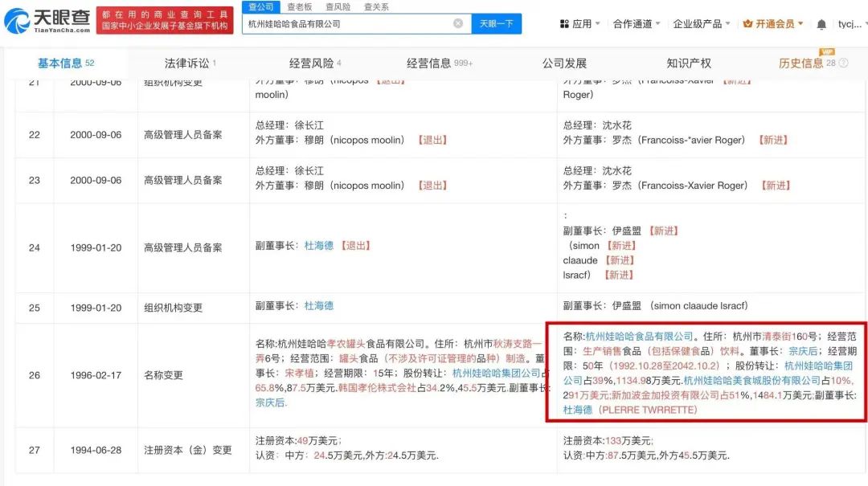The height and width of the screenshot is (486, 868).
Task: Click the 天眼一下 search button
Action: click(x=496, y=24)
